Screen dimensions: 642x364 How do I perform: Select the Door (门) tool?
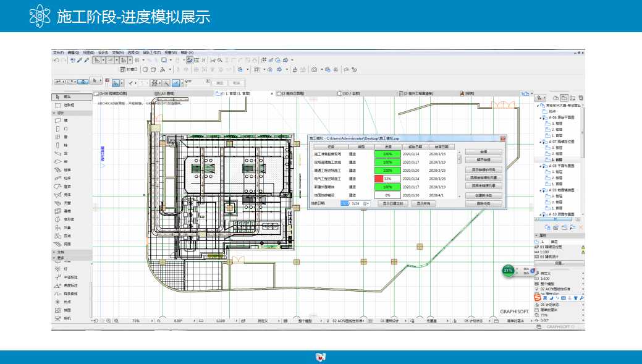point(66,129)
